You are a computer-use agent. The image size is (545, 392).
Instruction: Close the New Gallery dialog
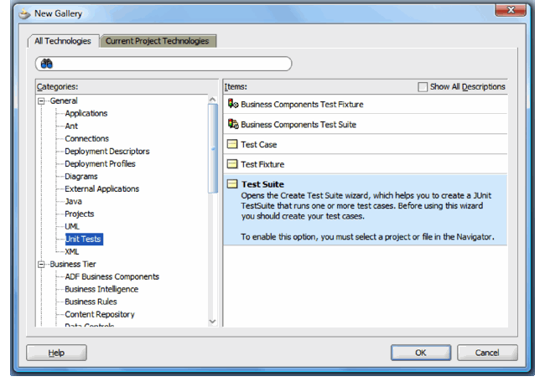pos(511,10)
